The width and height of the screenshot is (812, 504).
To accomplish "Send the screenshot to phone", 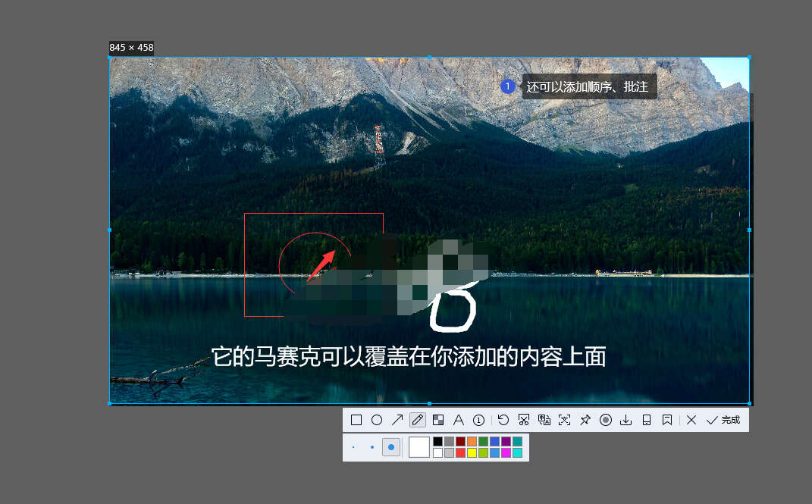I will (x=646, y=420).
